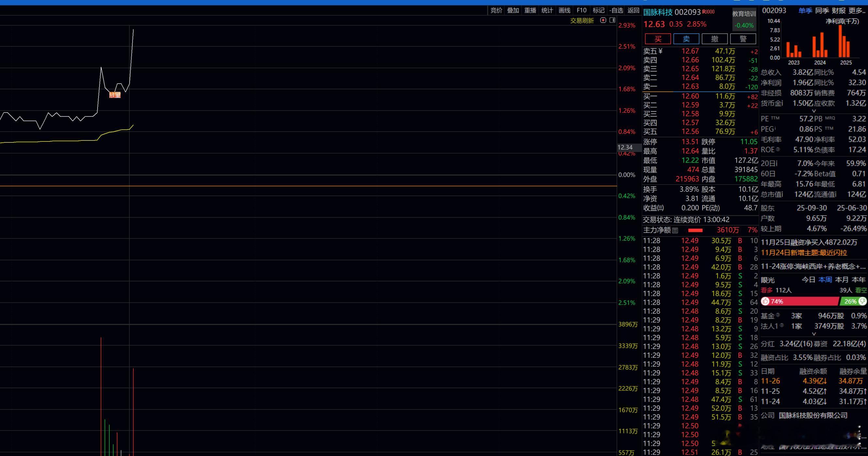Click the 教育培训 sector box
Viewport: 868px width, 456px height.
(744, 19)
